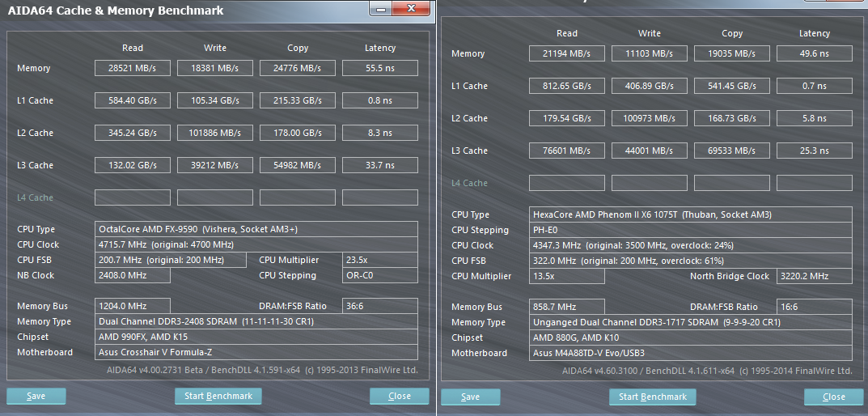The height and width of the screenshot is (416, 868).
Task: Click Memory Bus value 1204.0 MHz
Action: point(133,306)
